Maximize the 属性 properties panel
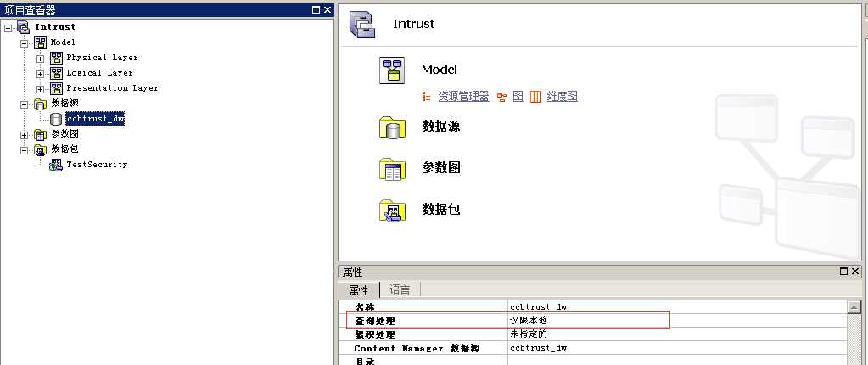This screenshot has height=365, width=868. coord(843,272)
